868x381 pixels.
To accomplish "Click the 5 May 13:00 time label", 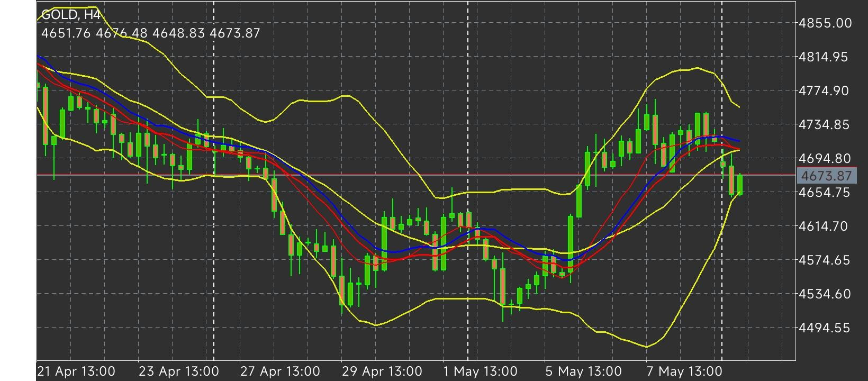I will point(583,371).
